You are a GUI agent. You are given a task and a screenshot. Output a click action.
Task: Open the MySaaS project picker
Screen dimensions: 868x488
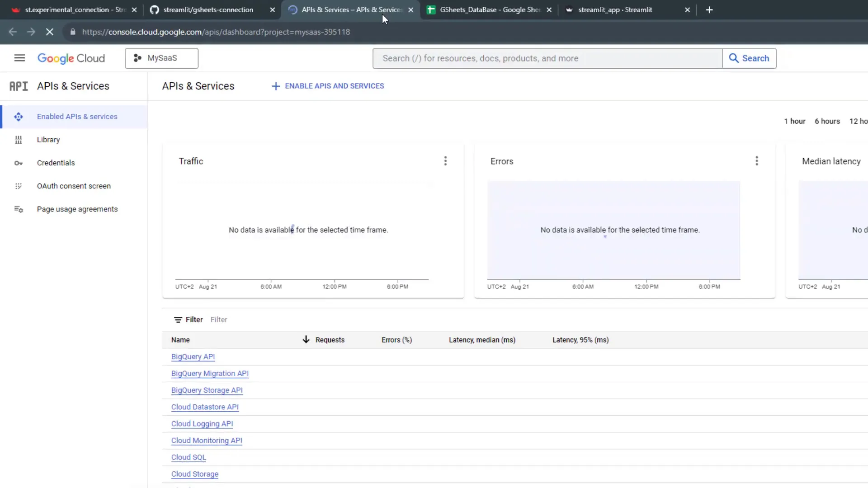(161, 58)
